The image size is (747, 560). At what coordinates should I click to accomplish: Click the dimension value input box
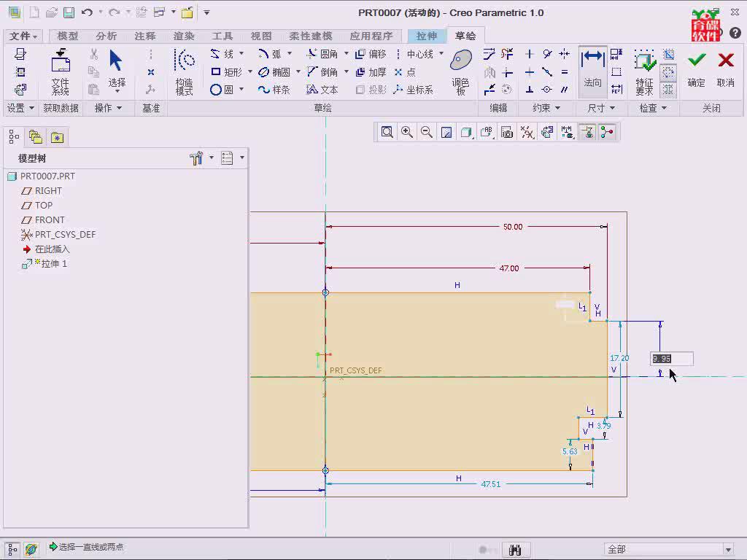pyautogui.click(x=672, y=359)
